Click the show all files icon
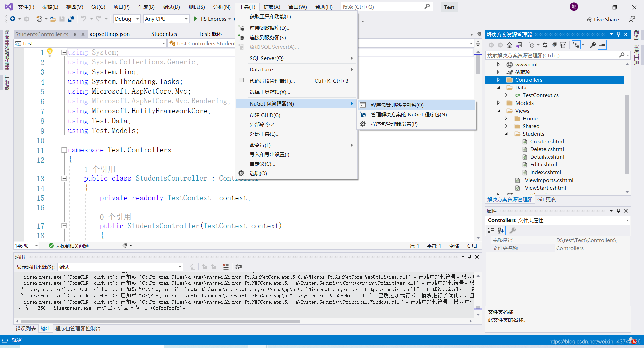The height and width of the screenshot is (348, 644). click(563, 45)
